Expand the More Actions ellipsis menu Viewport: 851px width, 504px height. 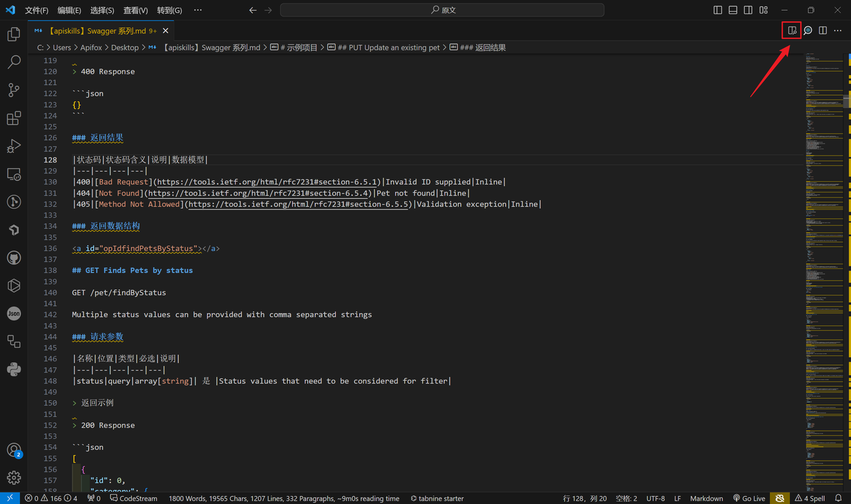coord(838,31)
